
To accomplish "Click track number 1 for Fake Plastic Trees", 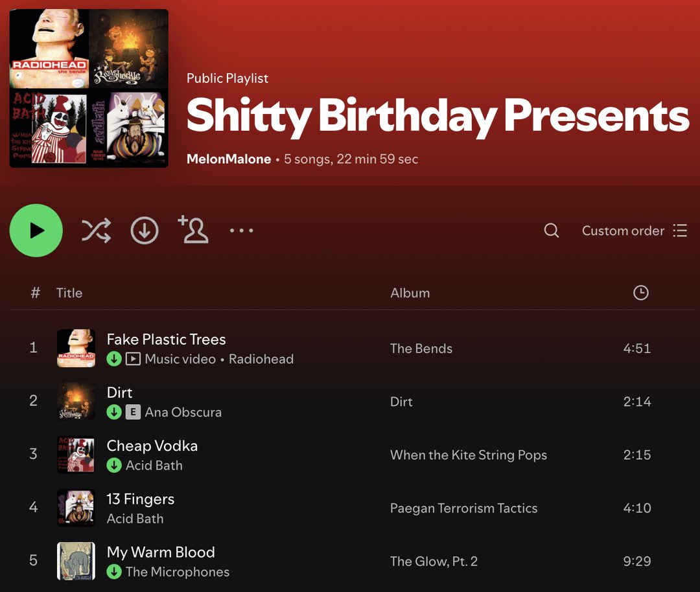I will pyautogui.click(x=33, y=348).
